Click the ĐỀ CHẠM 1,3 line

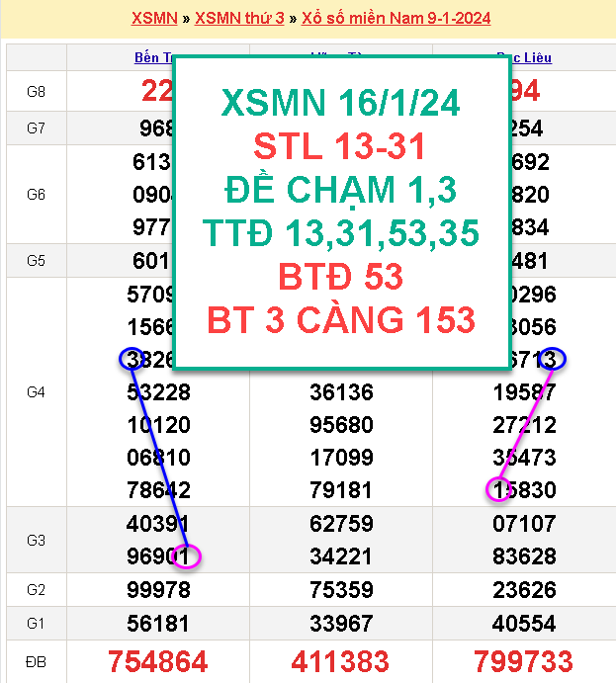coord(341,190)
